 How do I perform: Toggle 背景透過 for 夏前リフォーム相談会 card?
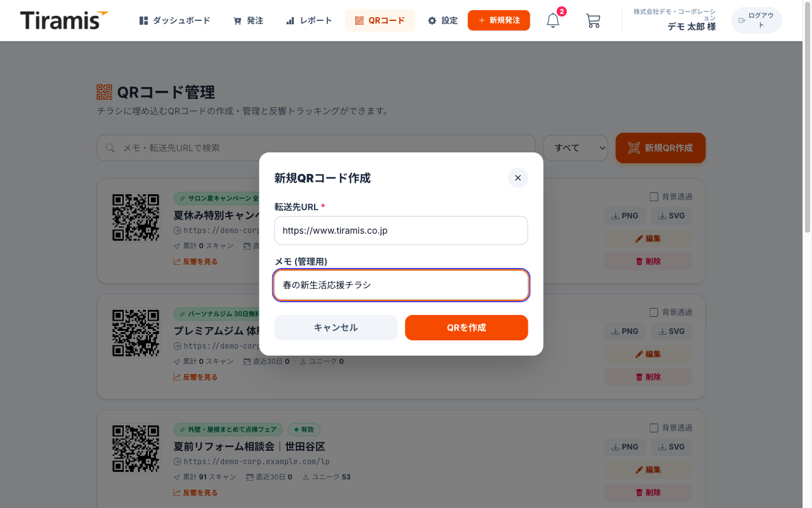[654, 428]
